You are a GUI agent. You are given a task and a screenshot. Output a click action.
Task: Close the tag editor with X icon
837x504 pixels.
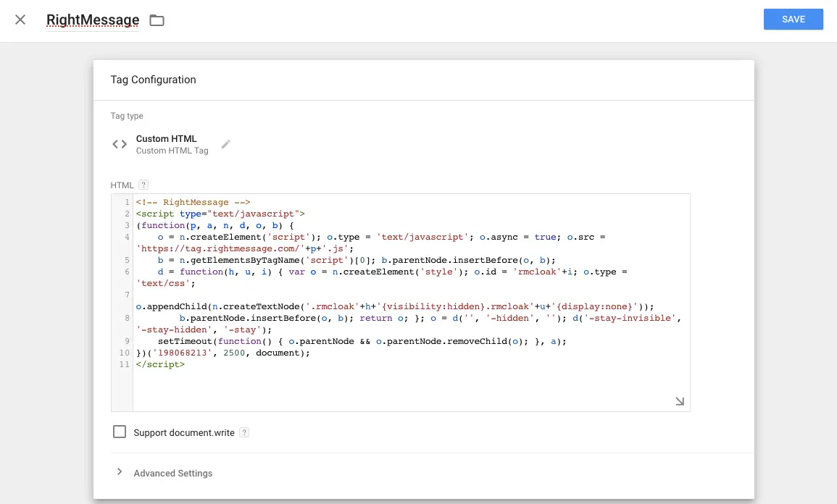20,20
